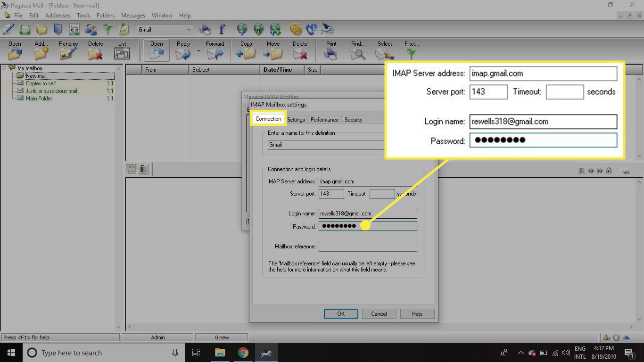Sort messages by Subject column
The height and width of the screenshot is (362, 644).
pos(224,69)
